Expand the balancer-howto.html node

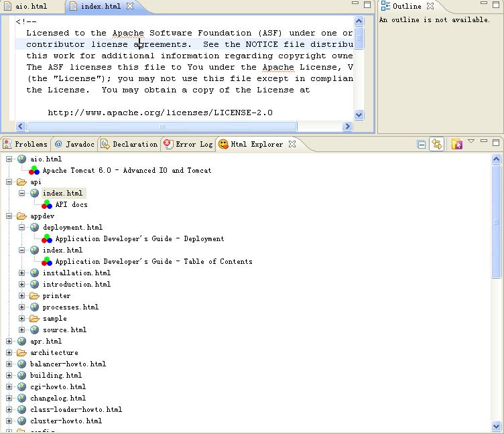[9, 364]
